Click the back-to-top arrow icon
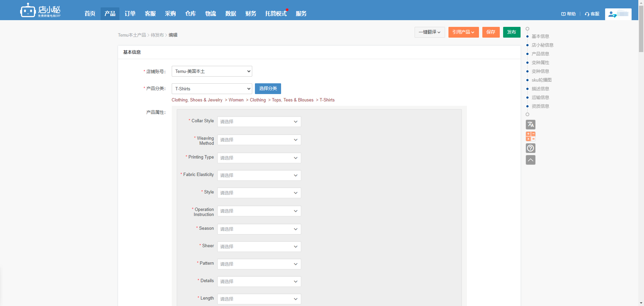This screenshot has width=644, height=306. click(530, 160)
